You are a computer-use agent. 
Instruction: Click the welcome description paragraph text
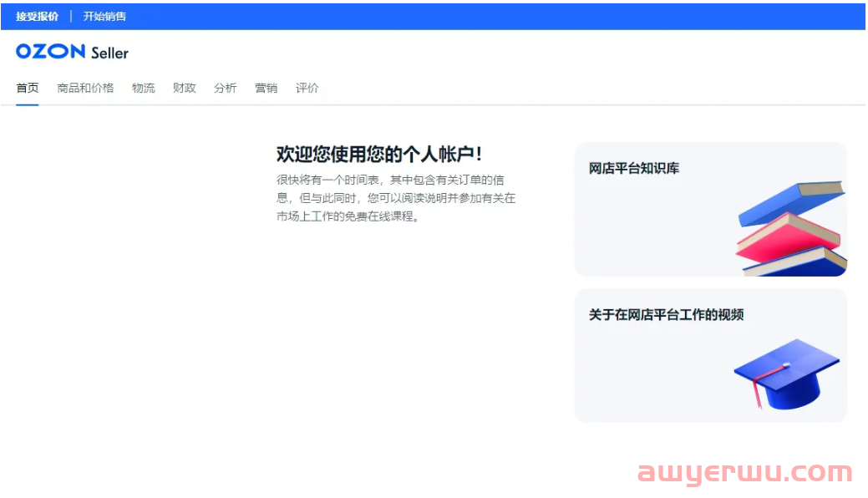[396, 198]
